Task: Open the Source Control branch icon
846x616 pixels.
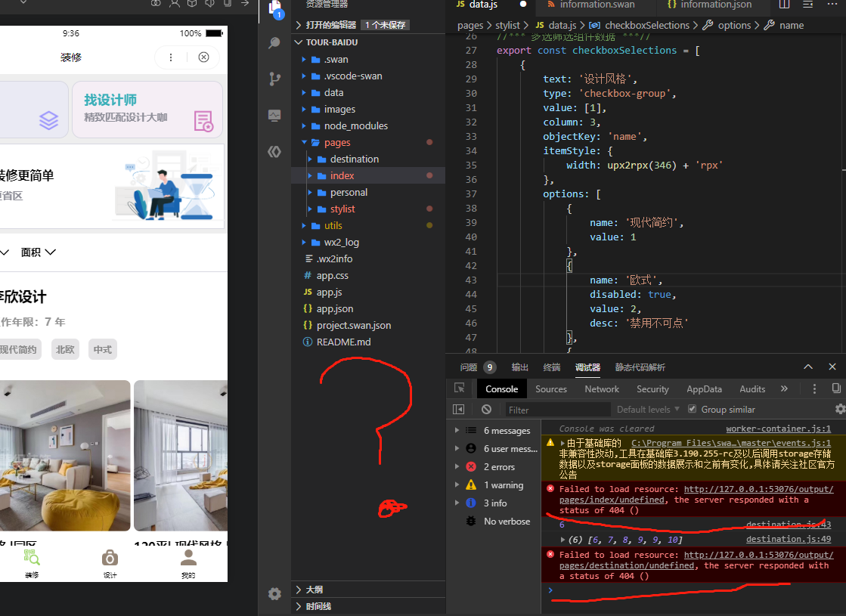Action: (x=274, y=79)
